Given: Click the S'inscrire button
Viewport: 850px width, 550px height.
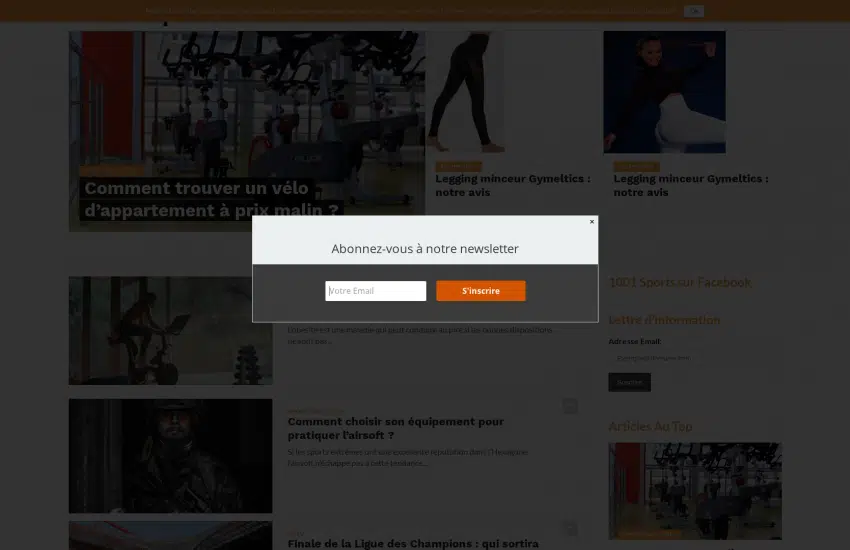Looking at the screenshot, I should (481, 291).
